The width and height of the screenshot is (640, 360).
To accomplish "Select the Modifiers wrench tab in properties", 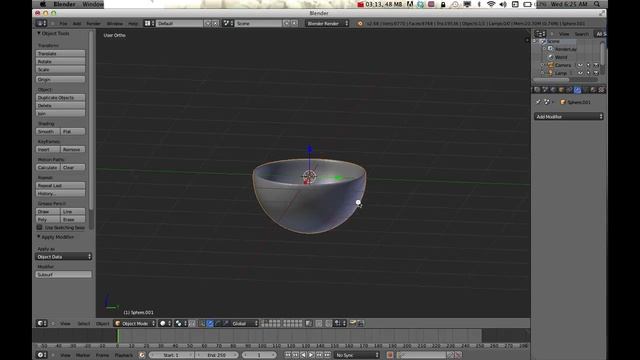I will tap(578, 90).
